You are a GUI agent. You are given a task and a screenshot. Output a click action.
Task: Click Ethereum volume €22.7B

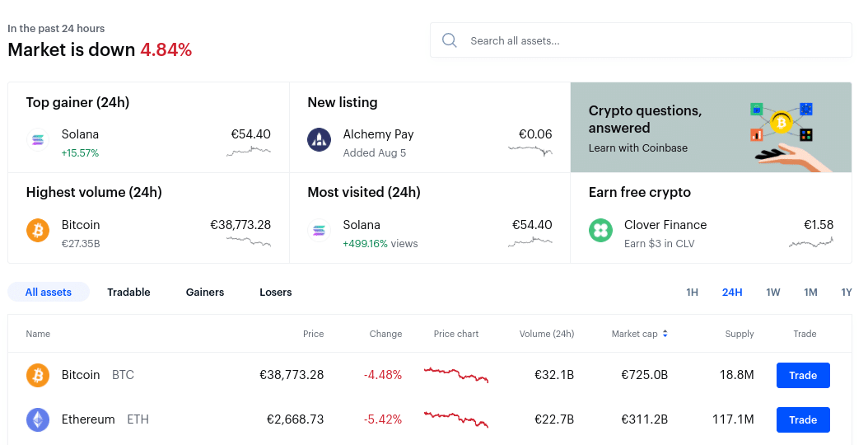coord(554,419)
